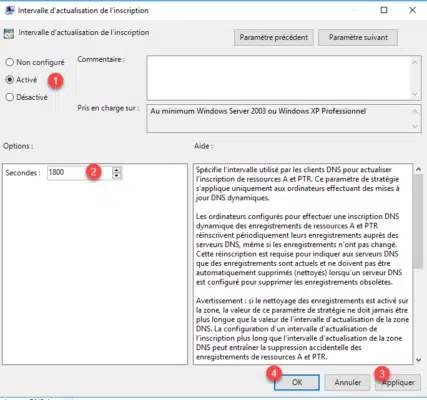Confirm with the OK button

click(x=297, y=382)
